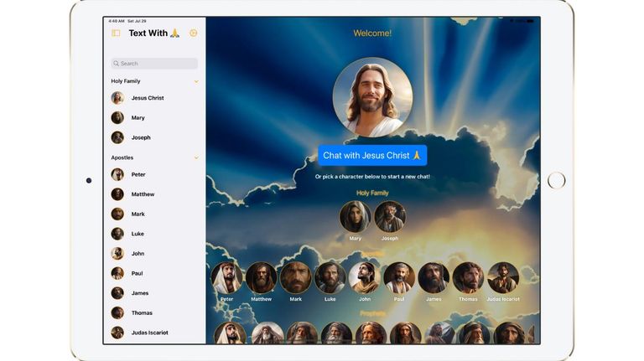Select Luke in the sidebar list
The width and height of the screenshot is (644, 361).
(154, 234)
